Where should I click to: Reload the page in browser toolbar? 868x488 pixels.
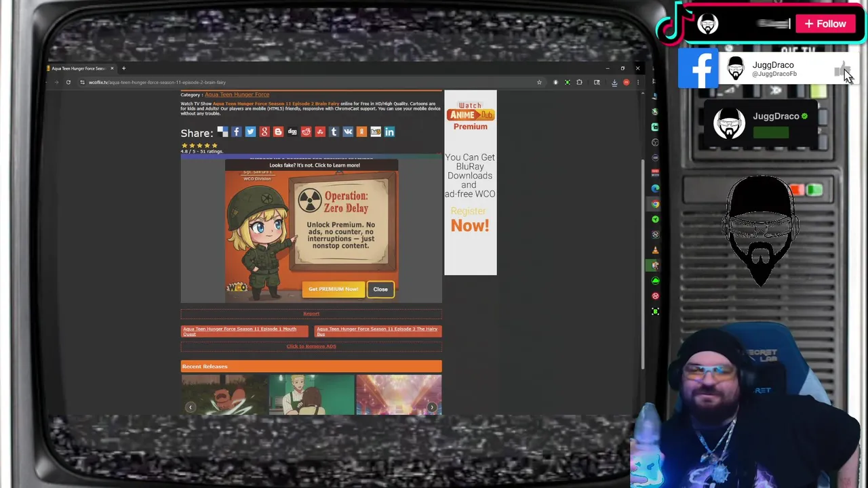68,83
